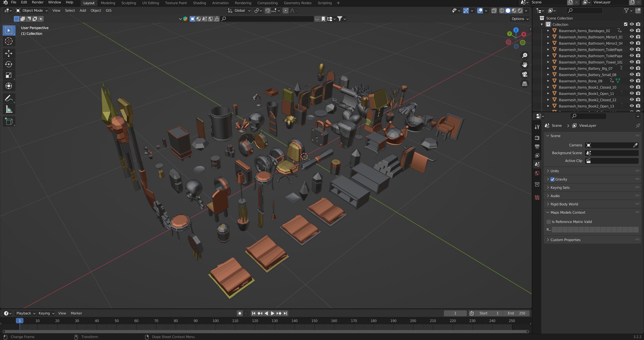The image size is (644, 340).
Task: Jump to the animation end frame button
Action: pos(285,313)
